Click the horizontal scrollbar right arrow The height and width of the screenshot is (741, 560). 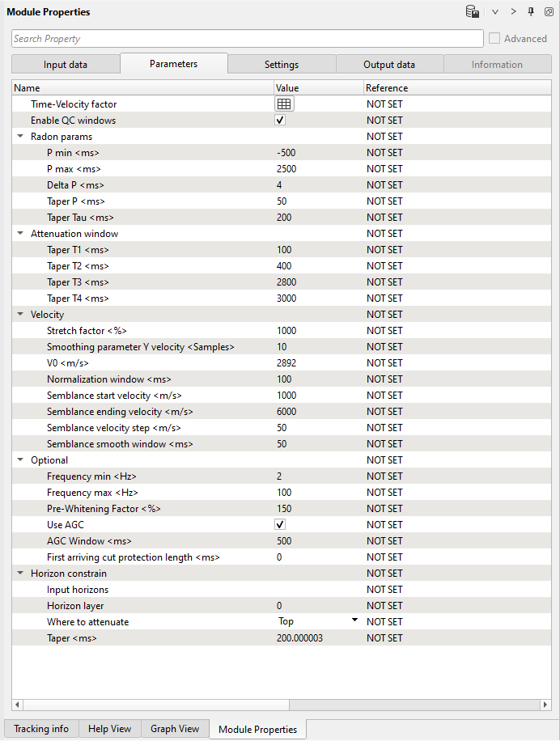(545, 705)
